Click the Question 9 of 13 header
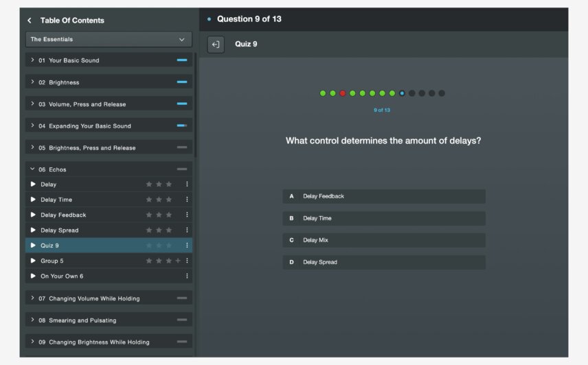Screen dimensions: 588x365 click(249, 19)
